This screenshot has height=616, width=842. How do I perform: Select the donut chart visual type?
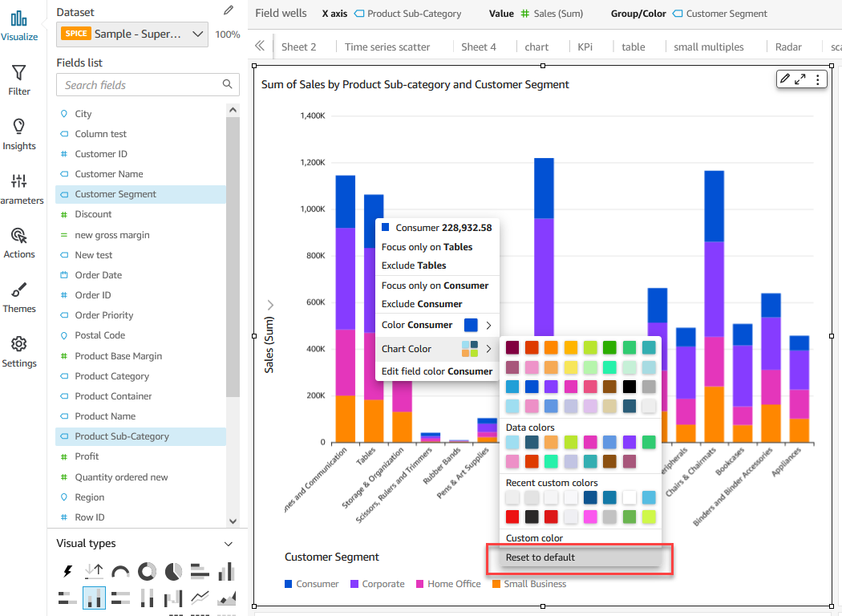pos(147,571)
